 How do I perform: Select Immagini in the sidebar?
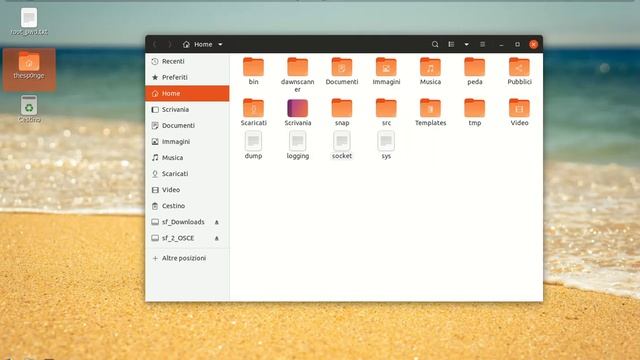(187, 142)
